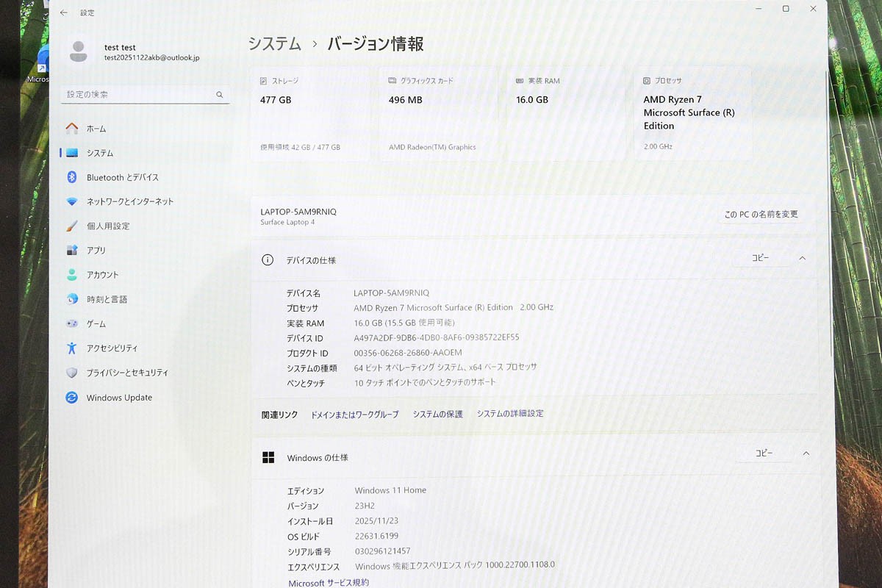
Task: Click the アカウント person icon
Action: (72, 275)
